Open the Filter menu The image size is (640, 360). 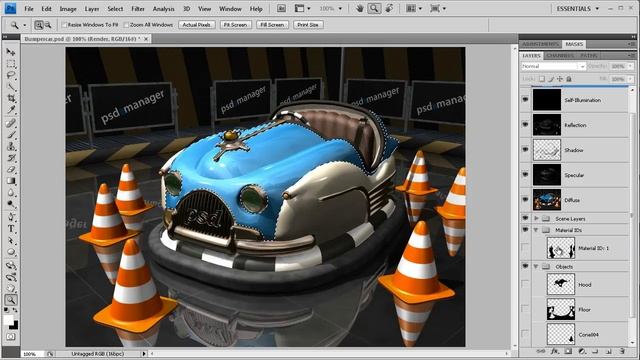[x=138, y=9]
